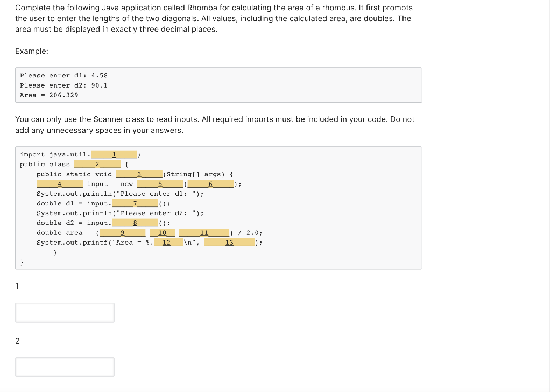The height and width of the screenshot is (392, 551).
Task: Click highlighted blank 1 after java.util.
Action: [x=114, y=154]
